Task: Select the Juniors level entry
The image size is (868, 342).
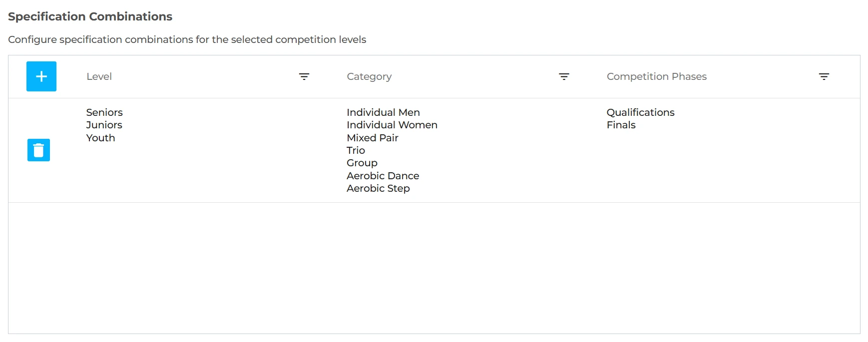Action: (104, 125)
